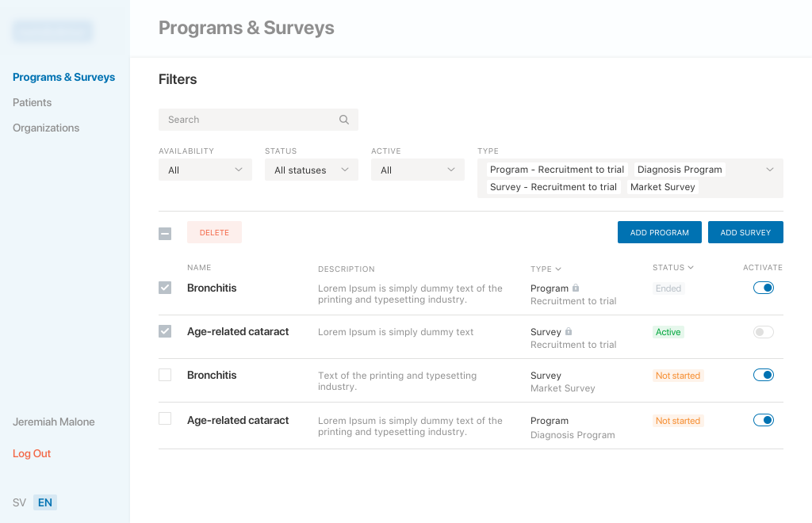Check the Age-related cataract Diagnosis Program checkbox
This screenshot has height=523, width=812.
click(165, 418)
